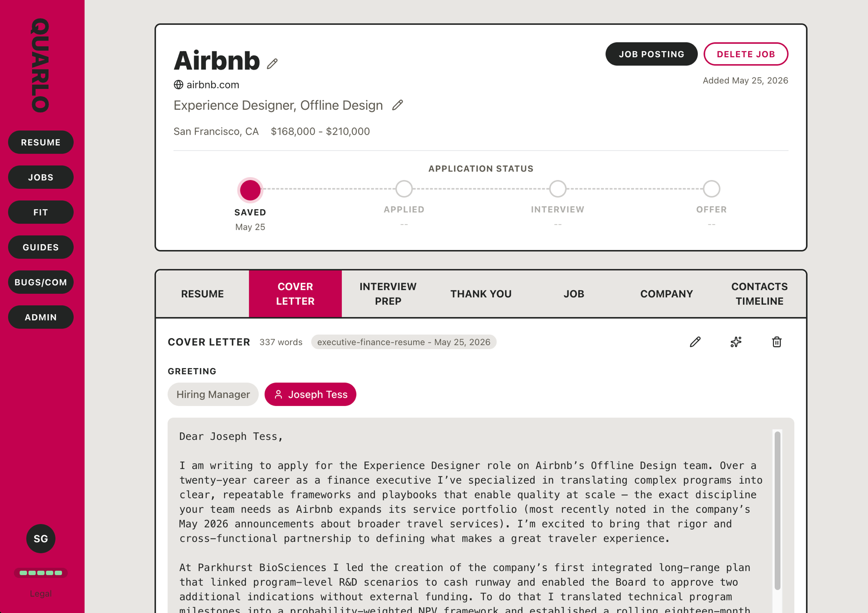
Task: Click the Delete Job button
Action: click(x=746, y=54)
